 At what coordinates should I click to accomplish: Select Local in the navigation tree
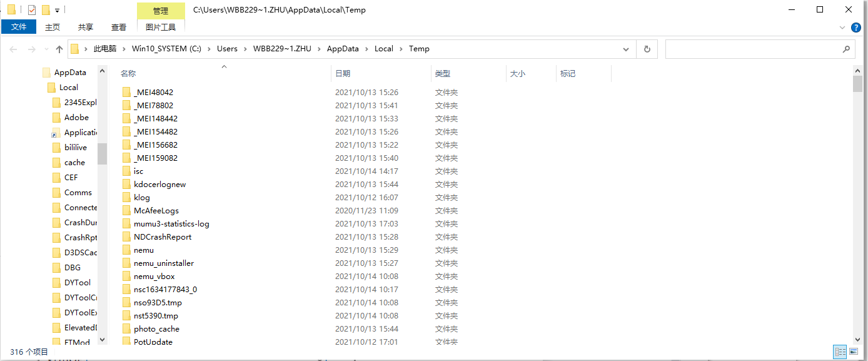pos(69,88)
